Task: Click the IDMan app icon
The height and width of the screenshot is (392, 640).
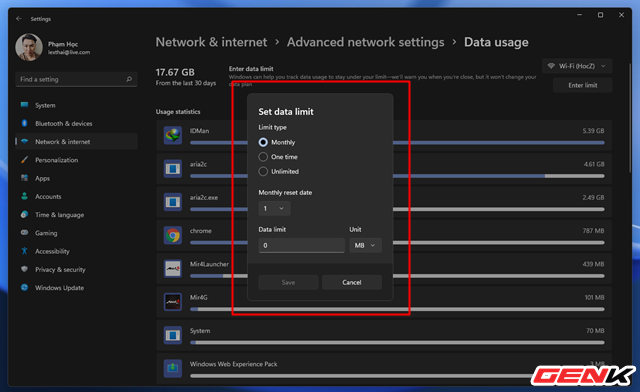Action: tap(173, 135)
